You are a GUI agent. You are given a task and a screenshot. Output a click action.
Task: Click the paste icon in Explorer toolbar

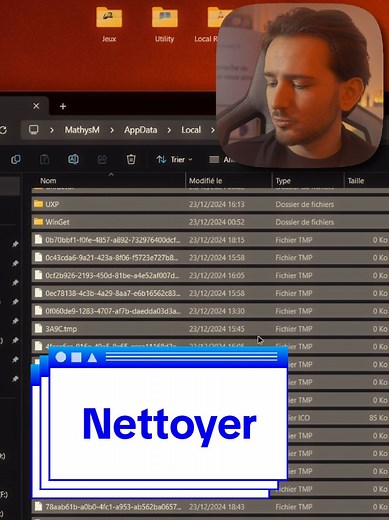44,159
